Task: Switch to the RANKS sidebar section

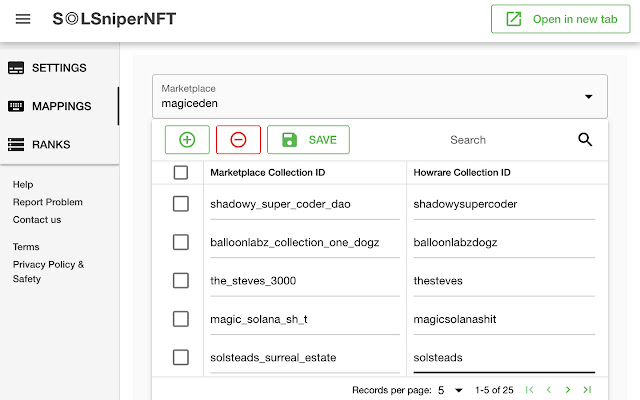Action: tap(50, 145)
